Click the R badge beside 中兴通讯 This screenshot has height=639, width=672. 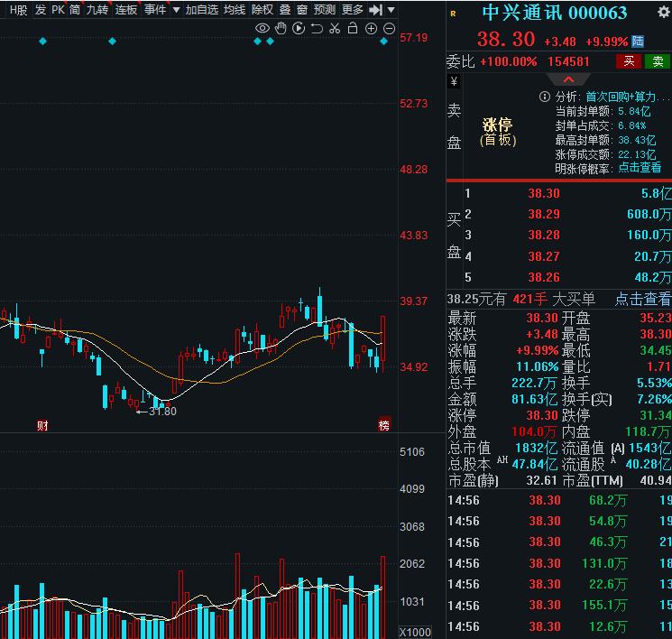(453, 14)
